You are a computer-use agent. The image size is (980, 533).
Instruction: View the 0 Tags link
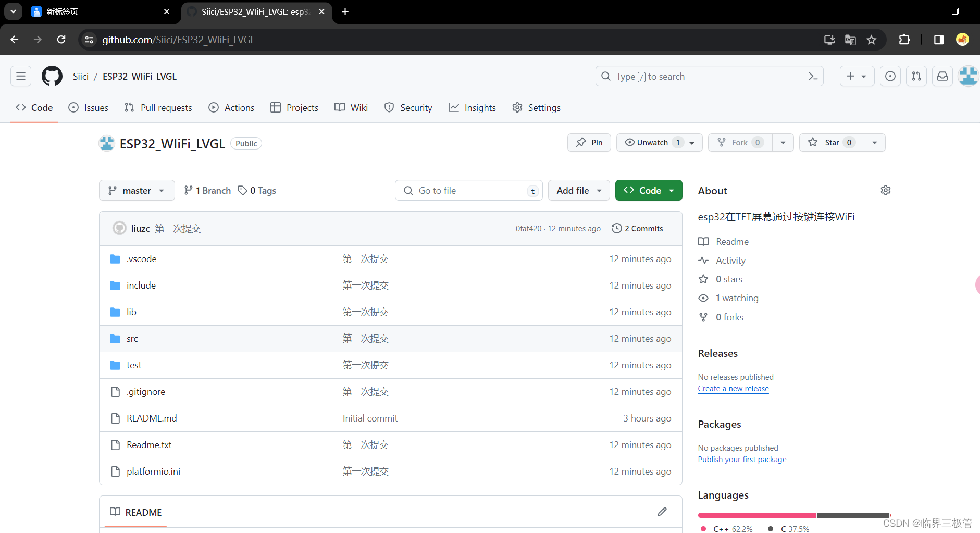coord(257,190)
